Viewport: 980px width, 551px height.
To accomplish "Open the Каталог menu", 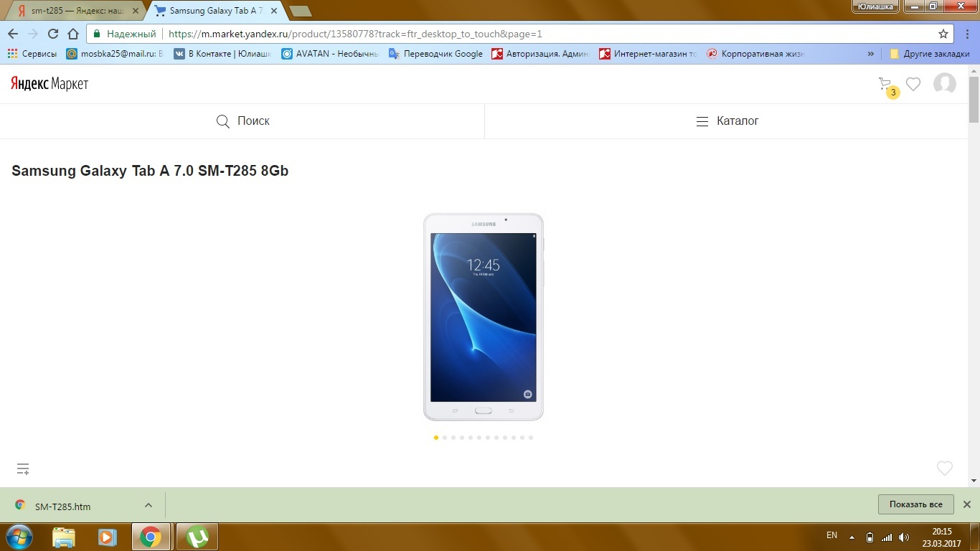I will [x=726, y=121].
